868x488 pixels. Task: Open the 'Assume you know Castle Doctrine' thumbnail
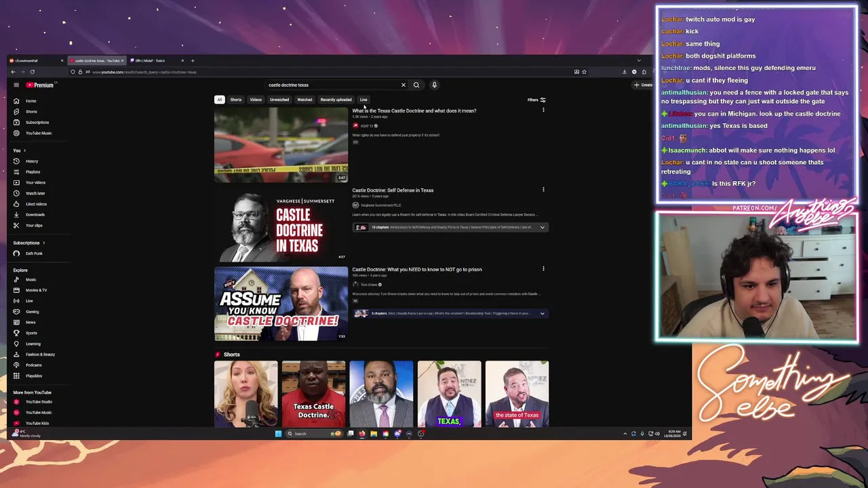pos(281,304)
